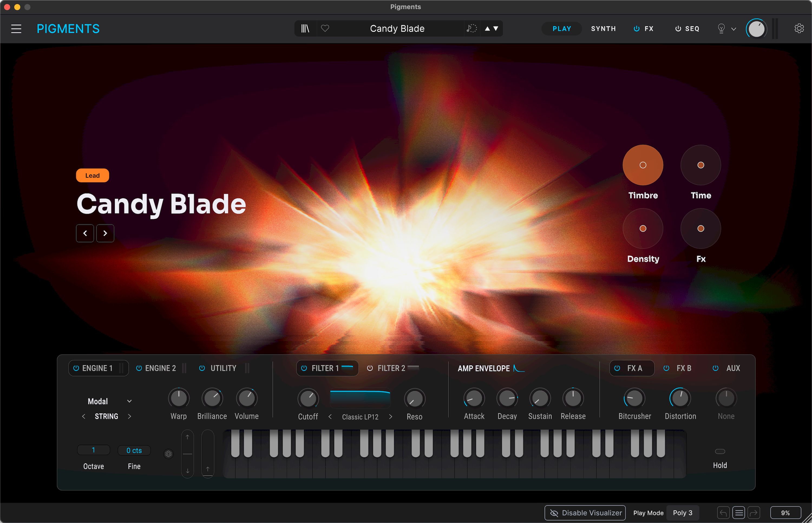Go to next filter type after Classic LP12
This screenshot has width=812, height=523.
pyautogui.click(x=391, y=417)
